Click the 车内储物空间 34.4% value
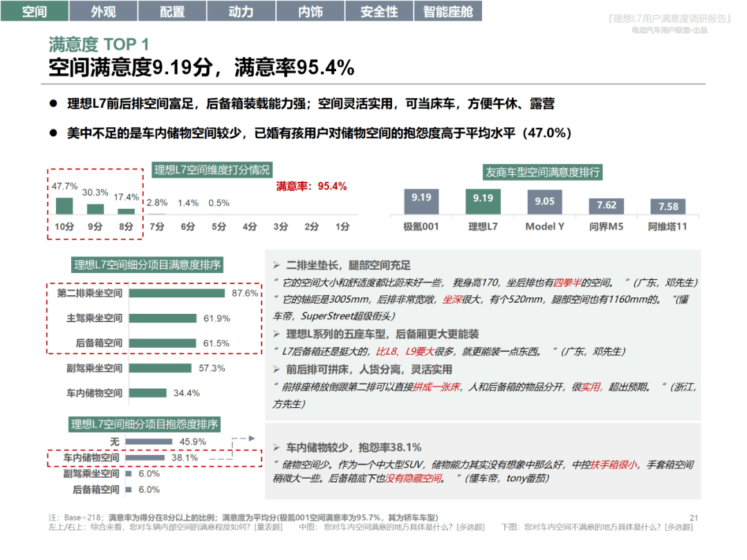The height and width of the screenshot is (560, 747). pos(187,393)
